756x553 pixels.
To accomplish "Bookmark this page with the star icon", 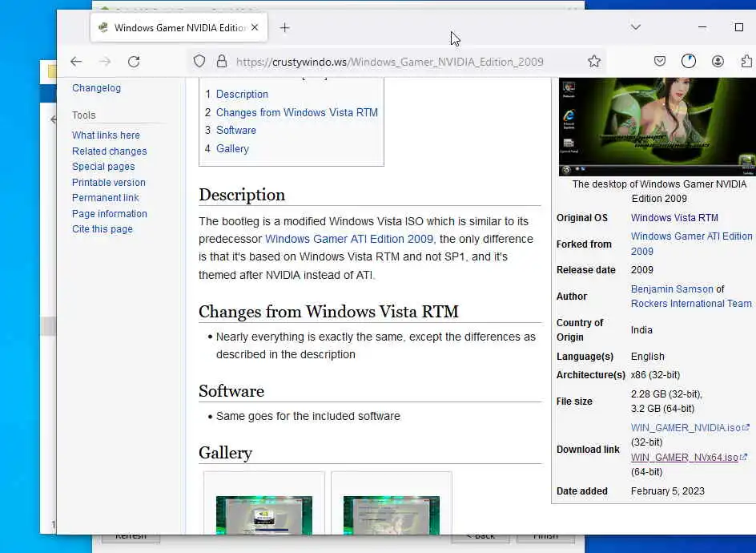I will pyautogui.click(x=594, y=61).
